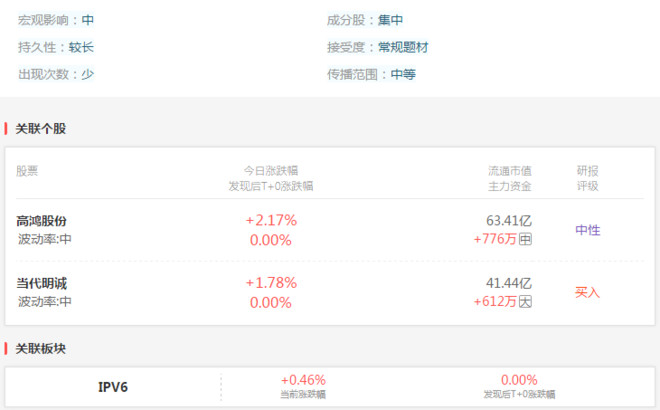Click 高鸿股份's +2.17% daily change
The height and width of the screenshot is (410, 660).
[271, 220]
